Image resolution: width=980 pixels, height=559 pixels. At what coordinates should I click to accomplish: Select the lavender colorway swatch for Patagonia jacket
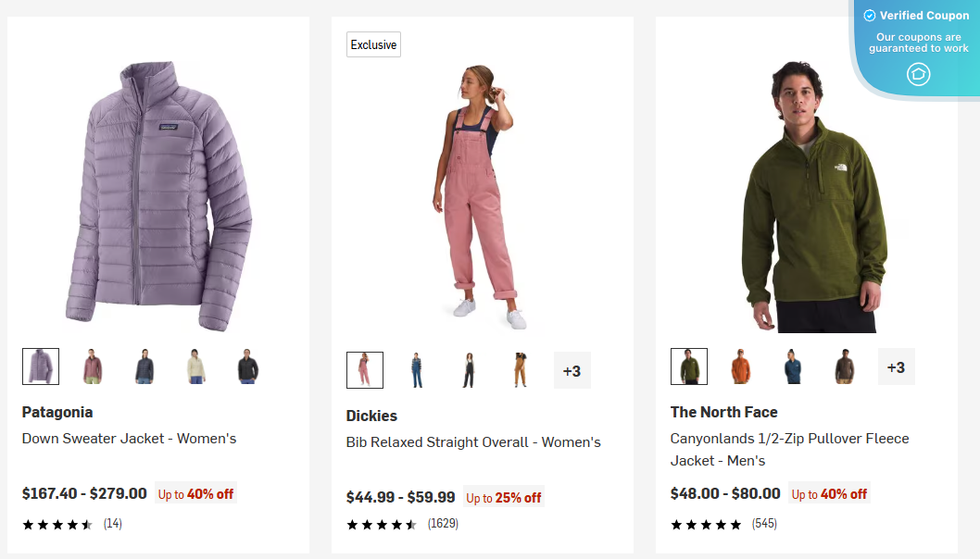coord(39,366)
